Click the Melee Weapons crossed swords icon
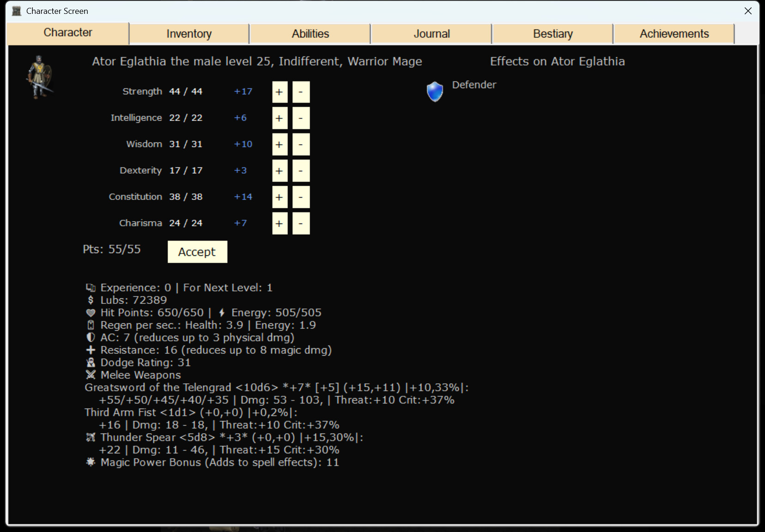The height and width of the screenshot is (532, 765). click(91, 375)
